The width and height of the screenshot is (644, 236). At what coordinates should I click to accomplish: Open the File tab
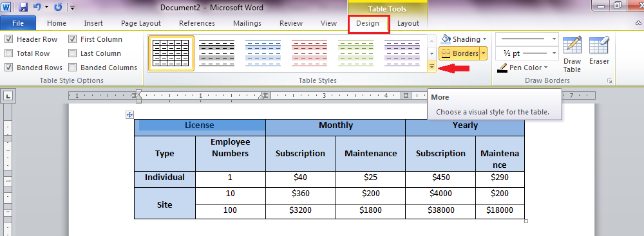tap(18, 23)
